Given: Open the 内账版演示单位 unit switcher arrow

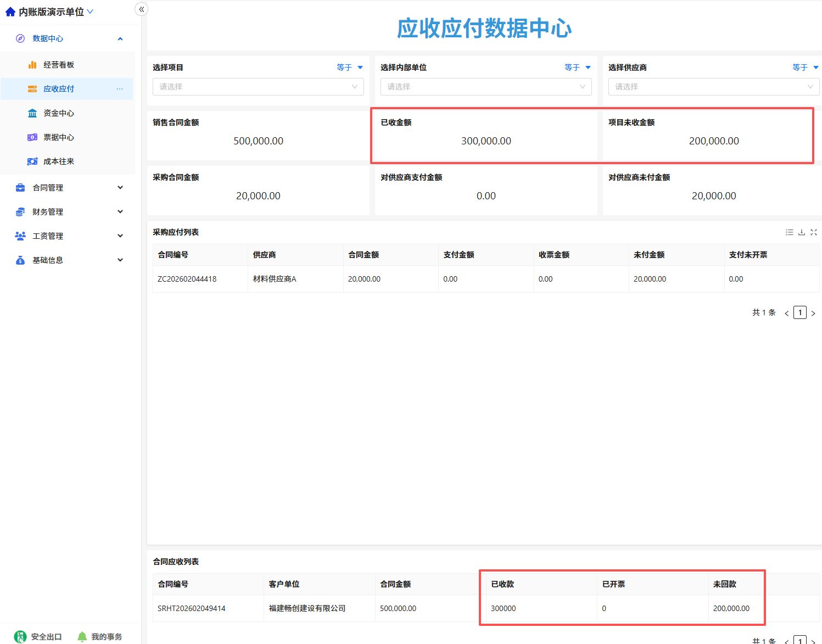Looking at the screenshot, I should tap(90, 12).
